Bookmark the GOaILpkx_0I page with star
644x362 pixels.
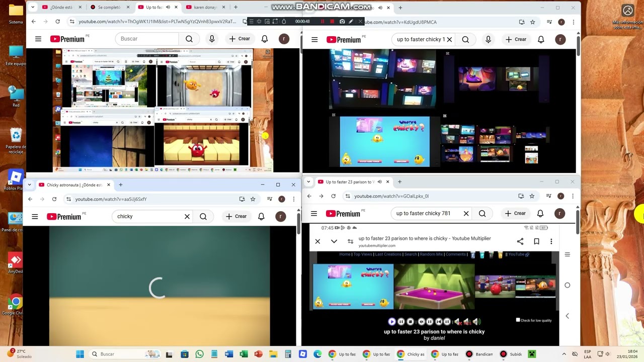[x=532, y=196]
